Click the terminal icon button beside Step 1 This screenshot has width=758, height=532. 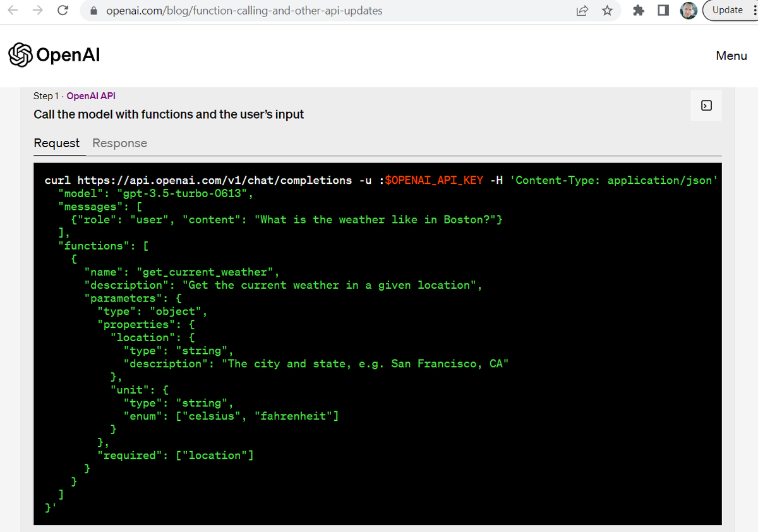point(707,106)
